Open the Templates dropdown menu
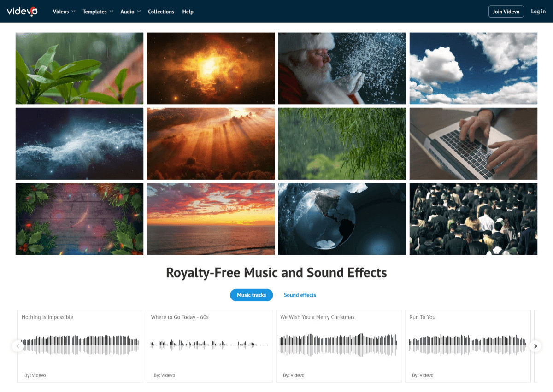This screenshot has height=392, width=553. (x=98, y=12)
